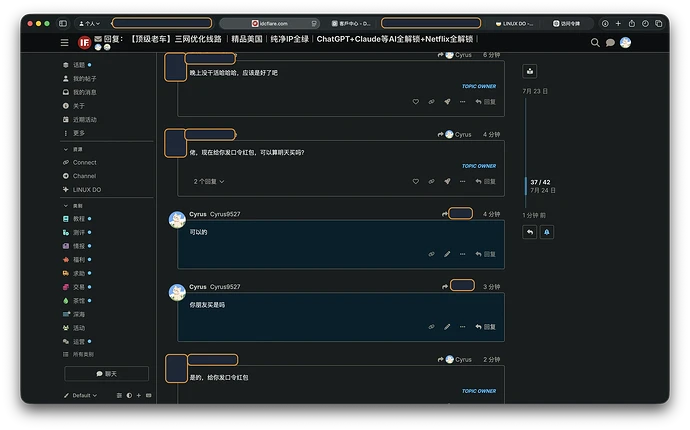The width and height of the screenshot is (690, 430).
Task: Open the 交易 category
Action: [77, 287]
